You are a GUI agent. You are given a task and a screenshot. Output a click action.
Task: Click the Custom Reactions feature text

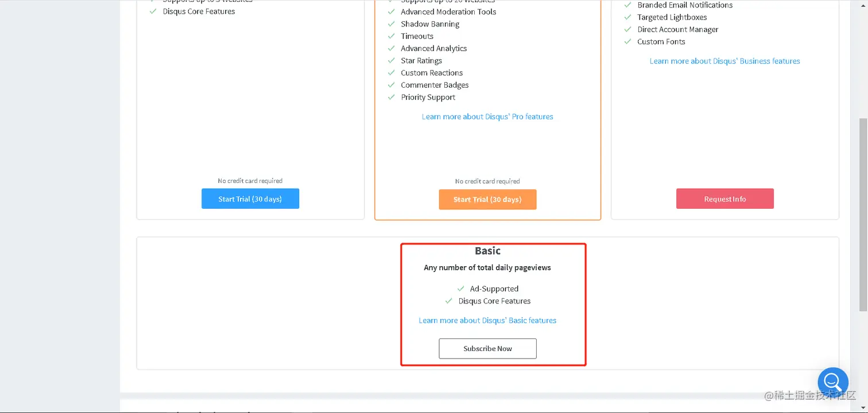click(432, 73)
